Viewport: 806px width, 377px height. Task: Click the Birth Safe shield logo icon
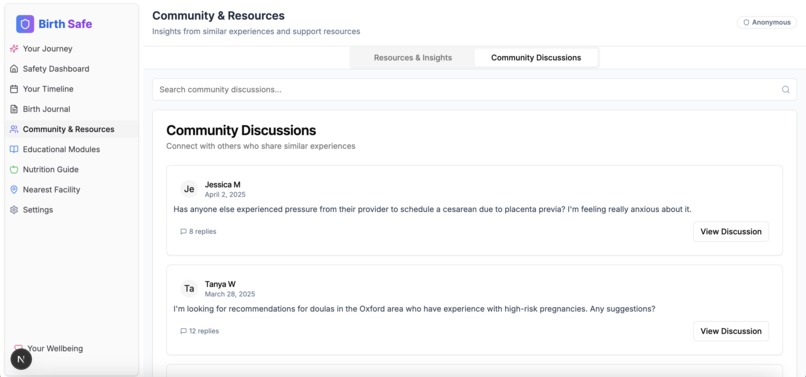pos(25,24)
